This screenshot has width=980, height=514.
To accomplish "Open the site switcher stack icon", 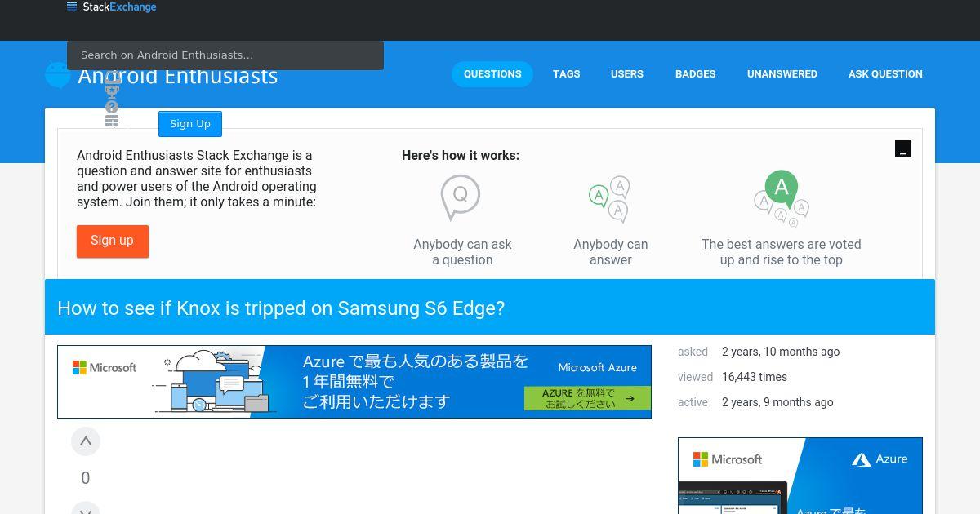I will click(112, 121).
